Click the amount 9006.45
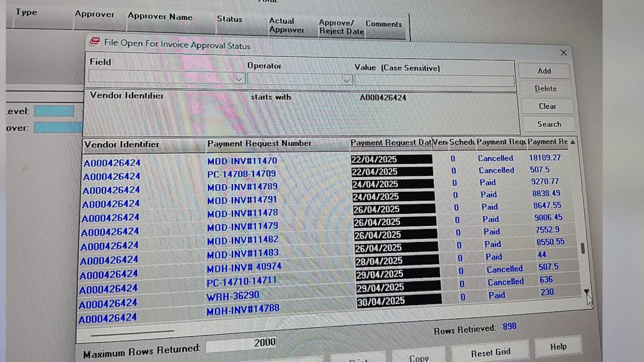Viewport: 644px width, 362px height. coord(548,217)
